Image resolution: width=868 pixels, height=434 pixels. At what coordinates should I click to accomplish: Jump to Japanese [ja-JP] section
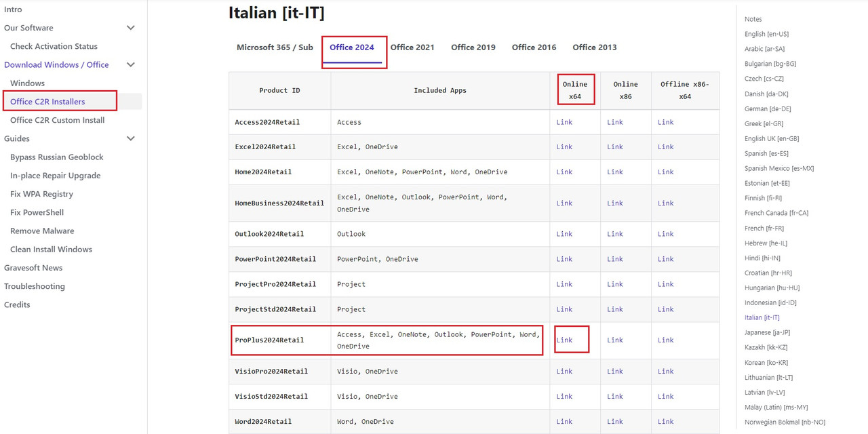coord(768,332)
